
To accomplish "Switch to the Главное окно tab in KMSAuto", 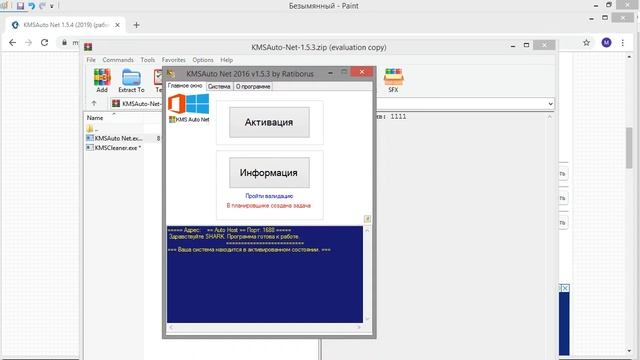I will pyautogui.click(x=185, y=86).
